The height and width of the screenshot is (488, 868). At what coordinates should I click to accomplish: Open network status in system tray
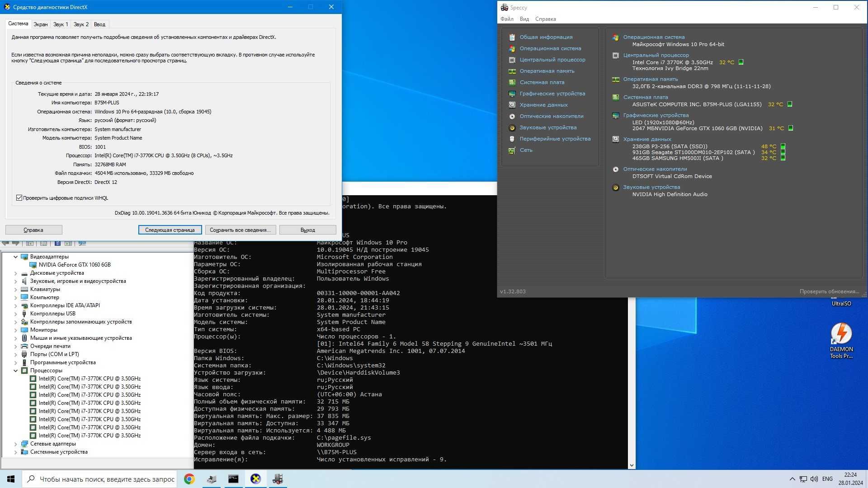(x=803, y=479)
